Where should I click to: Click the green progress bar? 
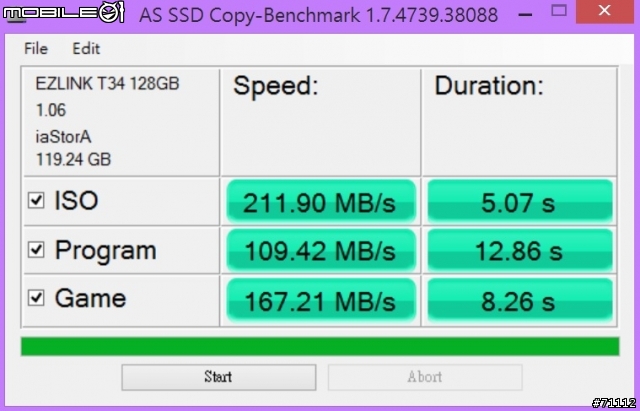coord(320,346)
